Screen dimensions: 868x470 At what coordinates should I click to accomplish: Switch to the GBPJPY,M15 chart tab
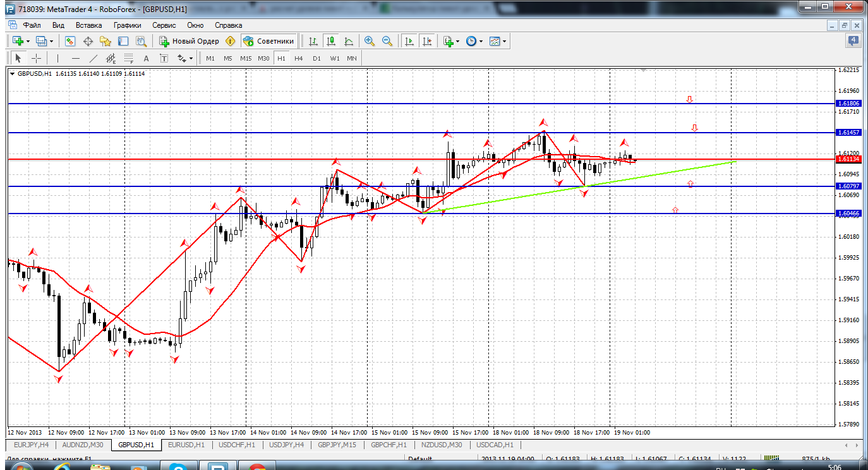339,445
